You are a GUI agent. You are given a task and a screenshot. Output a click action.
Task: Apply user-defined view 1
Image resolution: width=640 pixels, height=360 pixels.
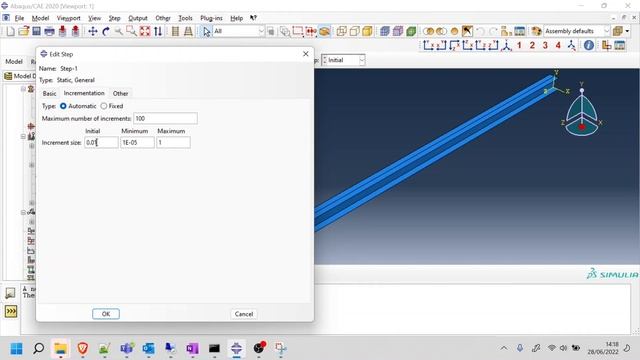519,45
